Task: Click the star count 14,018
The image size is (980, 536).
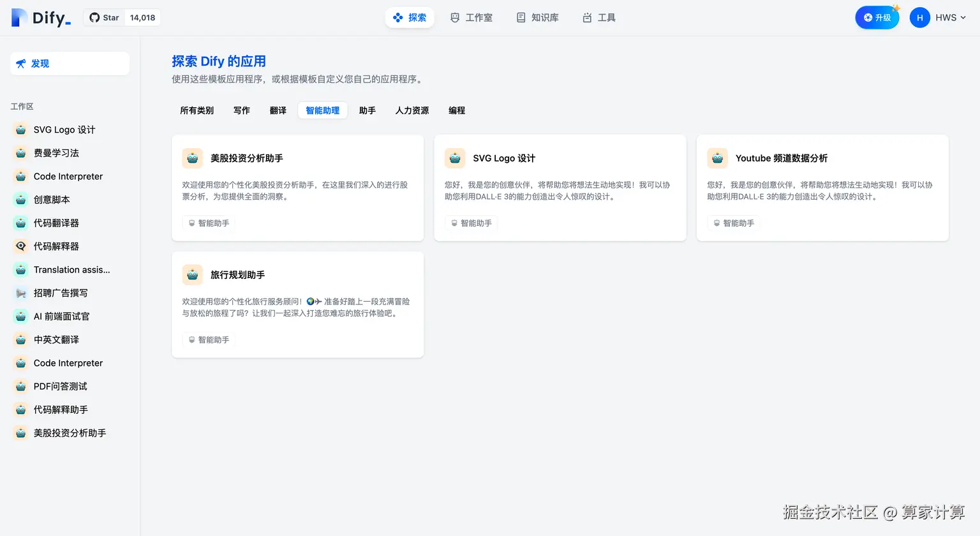Action: point(142,18)
